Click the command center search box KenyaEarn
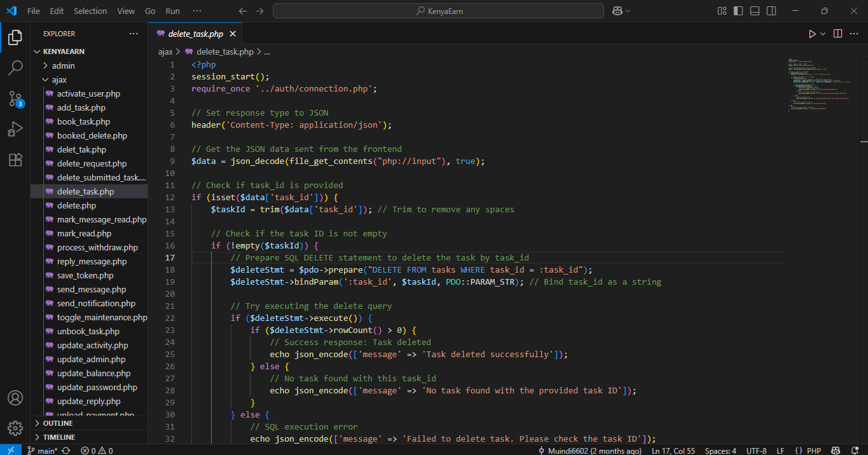The width and height of the screenshot is (868, 455). [x=438, y=11]
